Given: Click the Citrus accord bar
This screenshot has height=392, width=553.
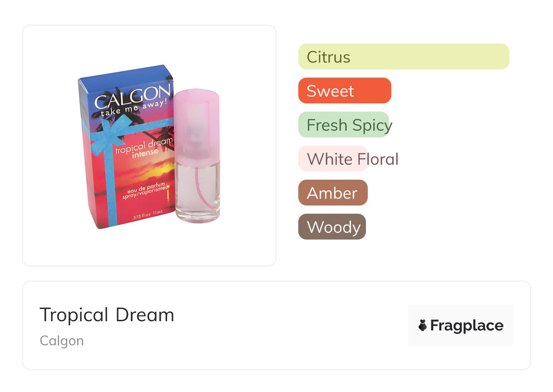Looking at the screenshot, I should pos(403,57).
